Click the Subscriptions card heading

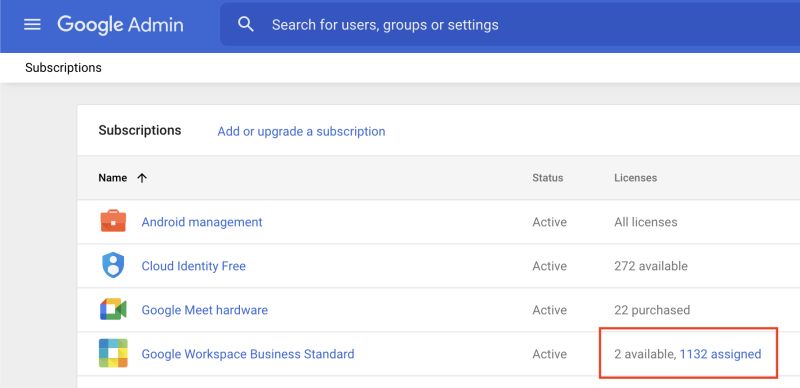pyautogui.click(x=140, y=130)
